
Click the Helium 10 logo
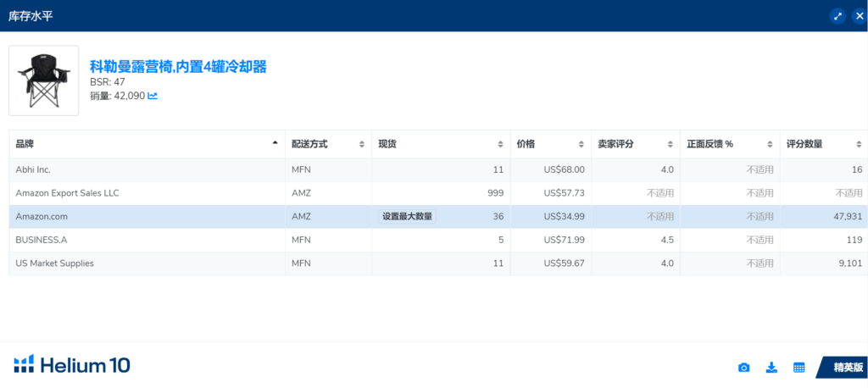pos(72,365)
